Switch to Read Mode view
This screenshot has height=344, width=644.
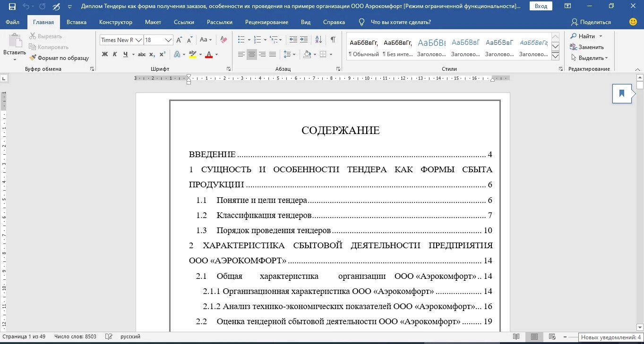point(516,336)
